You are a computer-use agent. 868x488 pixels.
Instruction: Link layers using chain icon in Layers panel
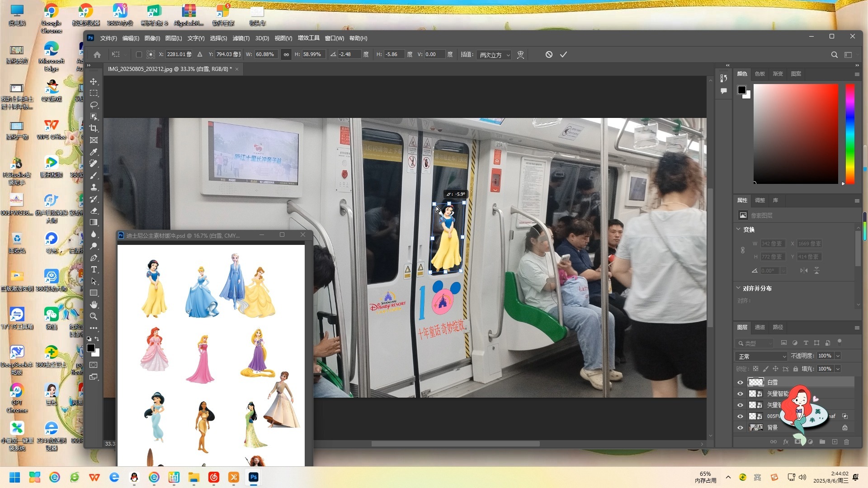[x=774, y=441]
